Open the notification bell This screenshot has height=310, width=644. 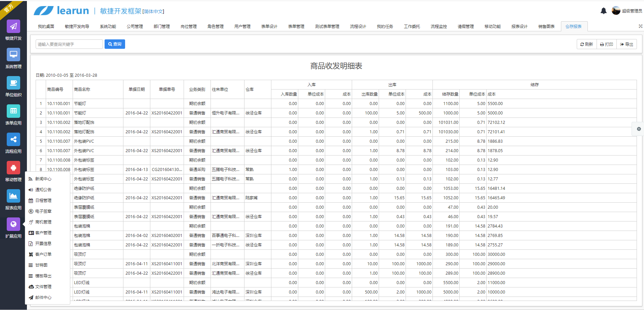click(603, 11)
